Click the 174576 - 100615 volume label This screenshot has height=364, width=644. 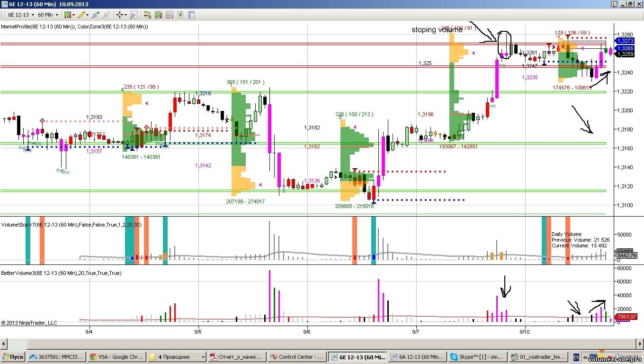click(572, 88)
